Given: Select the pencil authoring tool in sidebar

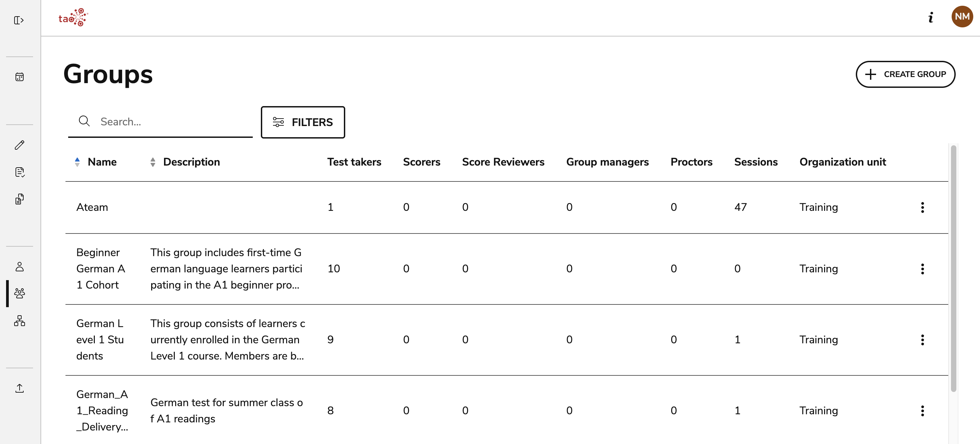Looking at the screenshot, I should 19,145.
